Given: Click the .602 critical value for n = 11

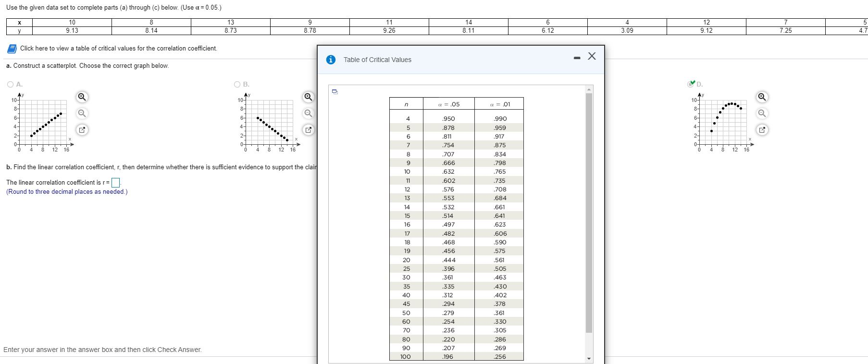Looking at the screenshot, I should pyautogui.click(x=448, y=181).
